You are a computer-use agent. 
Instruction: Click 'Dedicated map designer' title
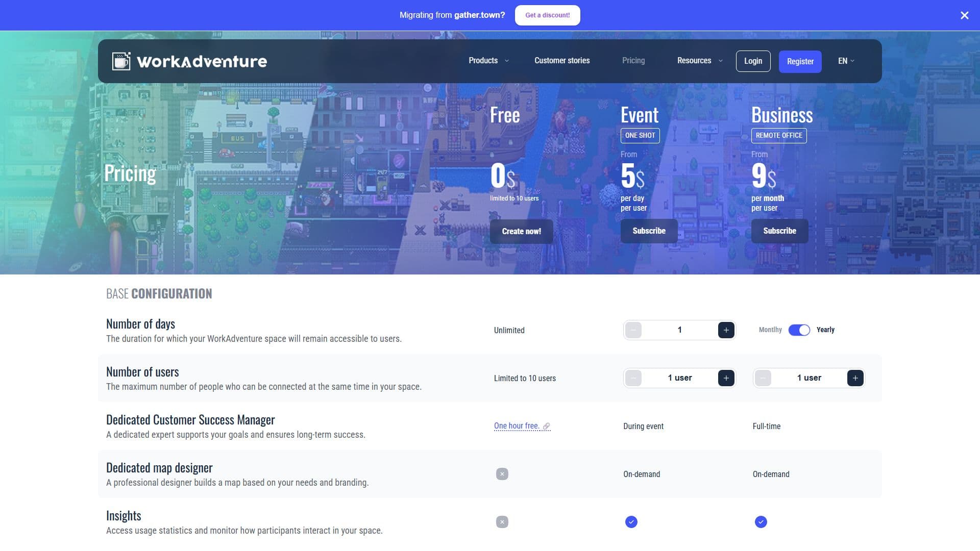pyautogui.click(x=159, y=468)
